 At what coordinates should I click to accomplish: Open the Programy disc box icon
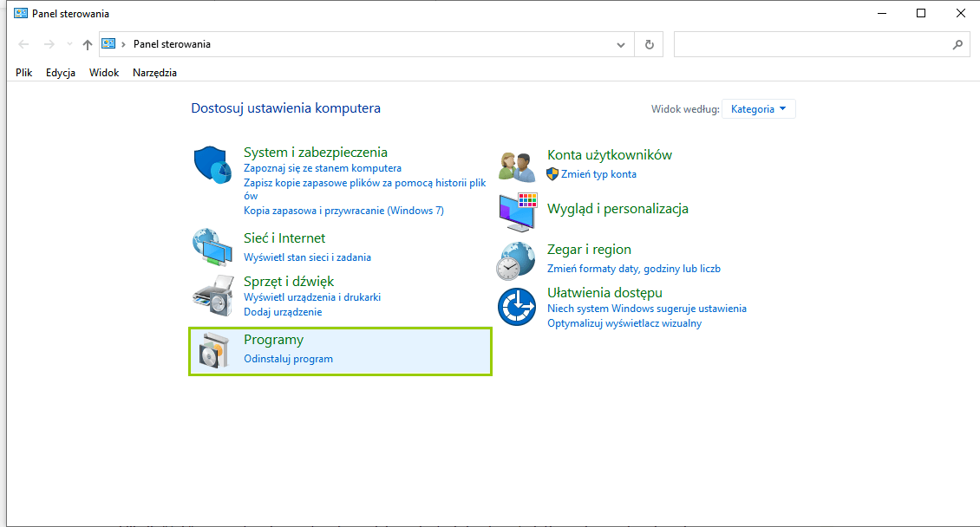coord(213,350)
